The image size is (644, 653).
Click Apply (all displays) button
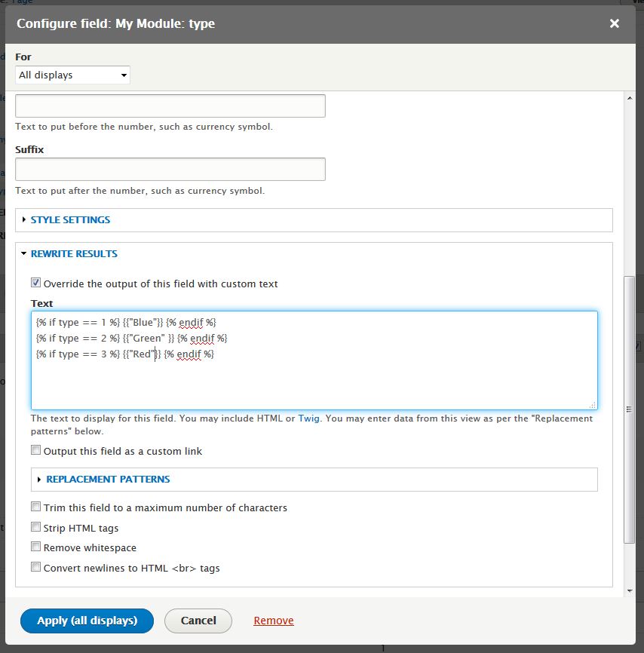coord(87,621)
